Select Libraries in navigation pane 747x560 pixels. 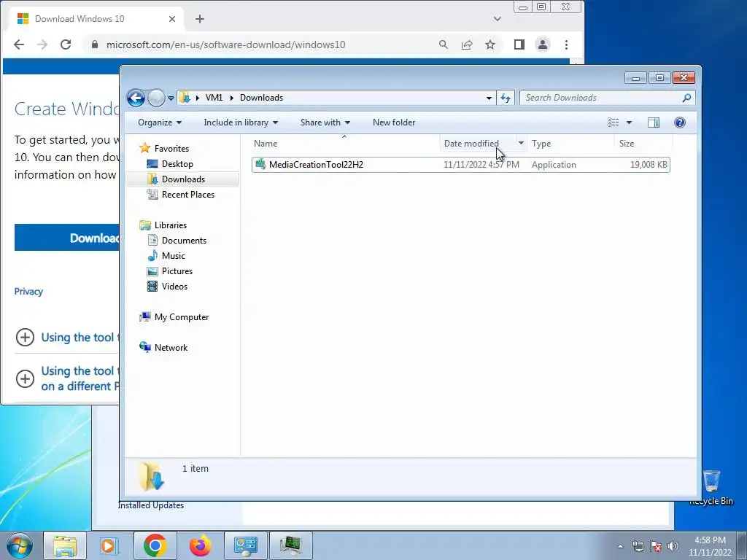tap(170, 225)
